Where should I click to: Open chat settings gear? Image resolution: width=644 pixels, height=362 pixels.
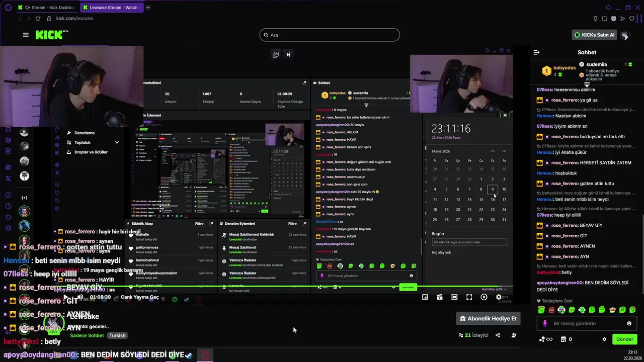(604, 339)
